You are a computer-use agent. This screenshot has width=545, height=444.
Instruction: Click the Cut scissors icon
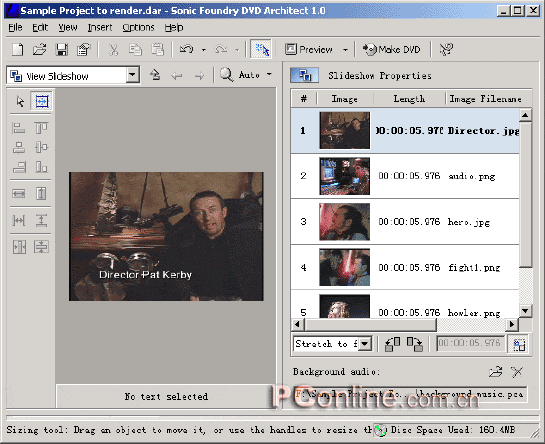113,49
